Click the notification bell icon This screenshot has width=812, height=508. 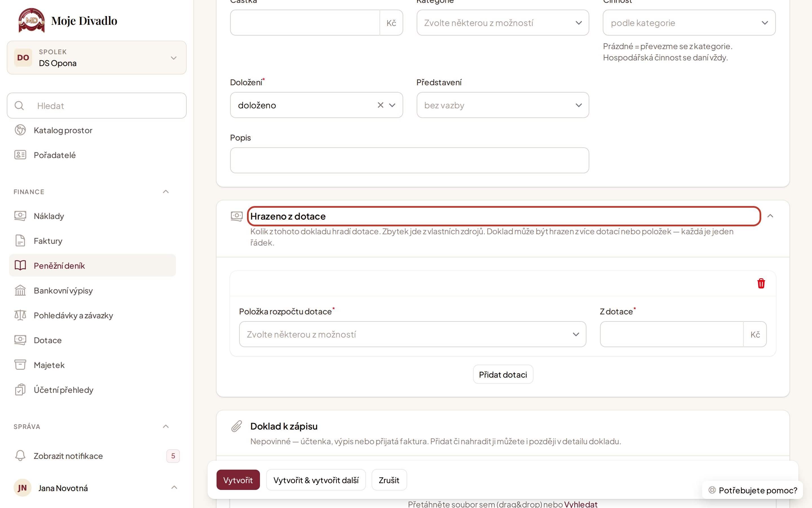click(x=20, y=456)
